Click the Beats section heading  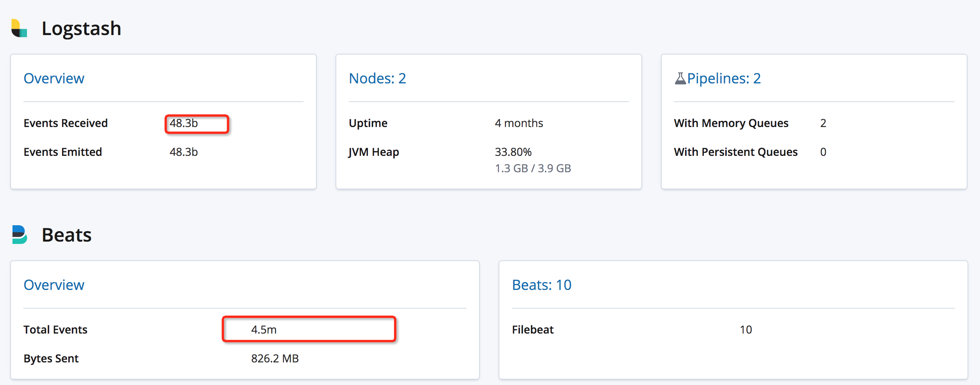[x=66, y=235]
